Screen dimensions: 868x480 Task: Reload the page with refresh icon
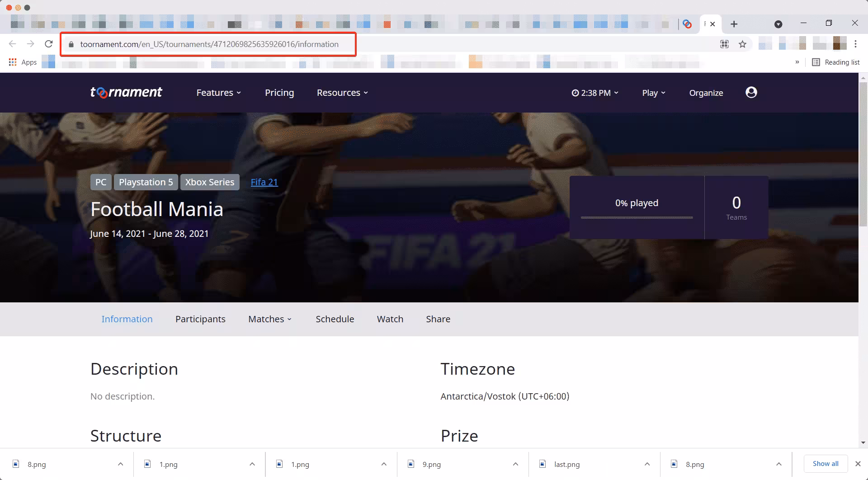(x=49, y=44)
